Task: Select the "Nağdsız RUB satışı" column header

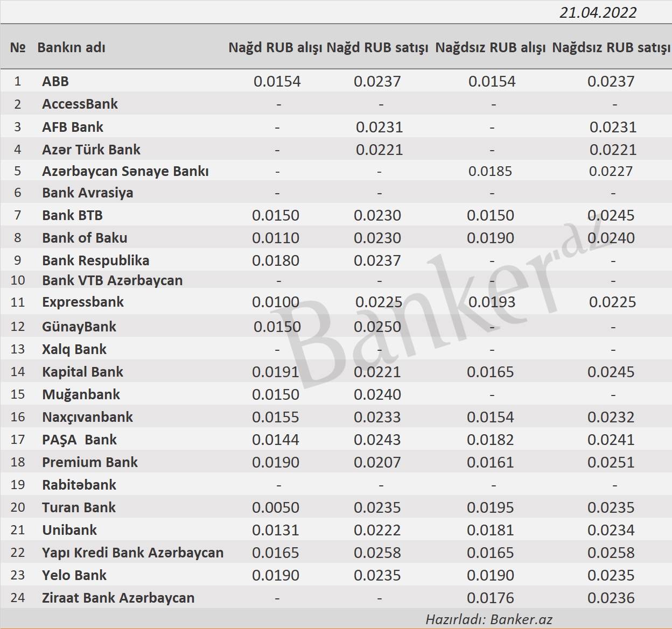Action: (611, 47)
